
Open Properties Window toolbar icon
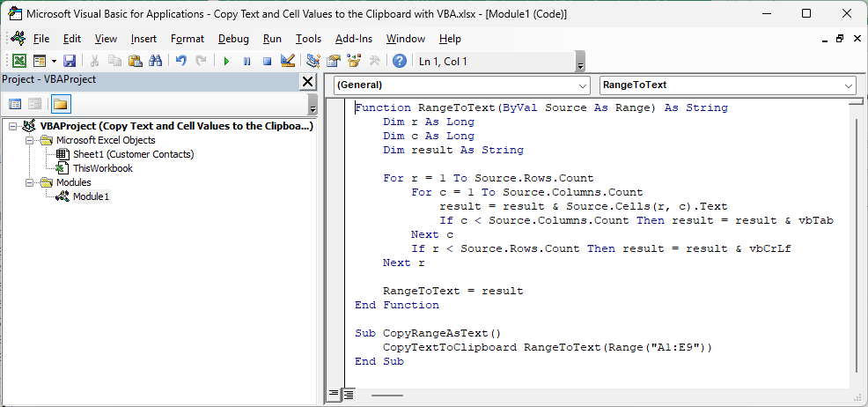[334, 61]
